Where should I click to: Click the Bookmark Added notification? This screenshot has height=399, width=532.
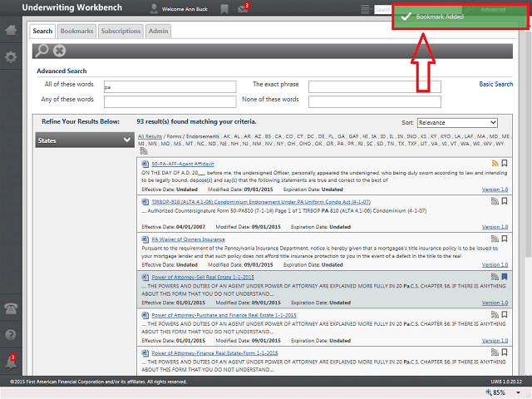point(460,17)
